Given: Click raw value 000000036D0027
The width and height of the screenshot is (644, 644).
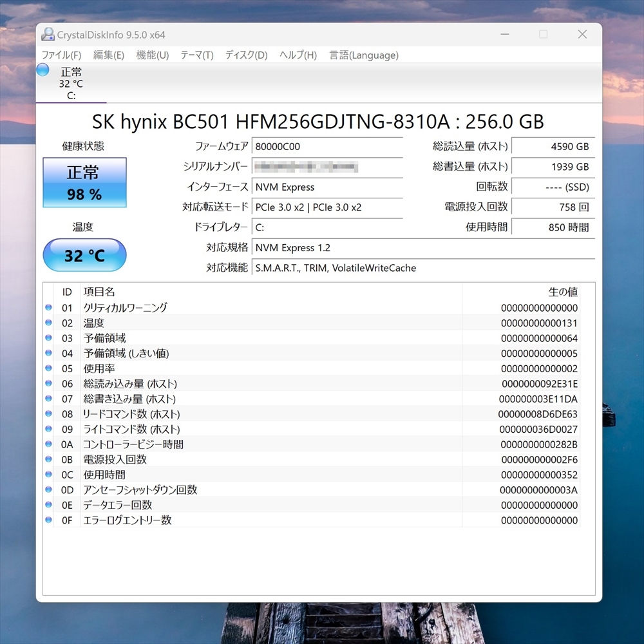Looking at the screenshot, I should point(538,430).
